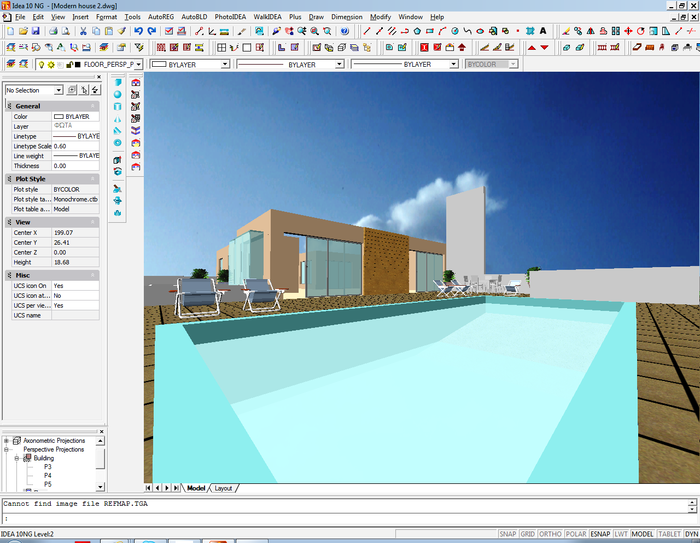Image resolution: width=700 pixels, height=543 pixels.
Task: Toggle ORTHO mode in status bar
Action: [552, 534]
